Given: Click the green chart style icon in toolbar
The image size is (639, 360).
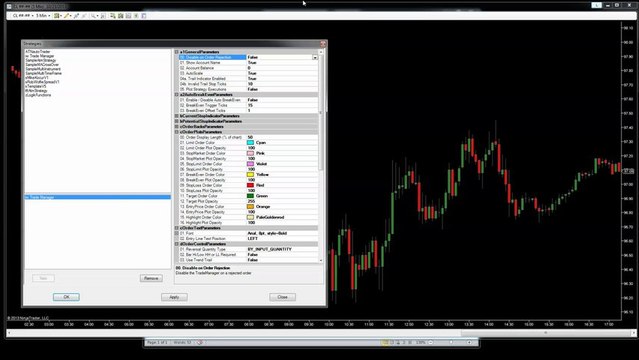Looking at the screenshot, I should coord(57,15).
